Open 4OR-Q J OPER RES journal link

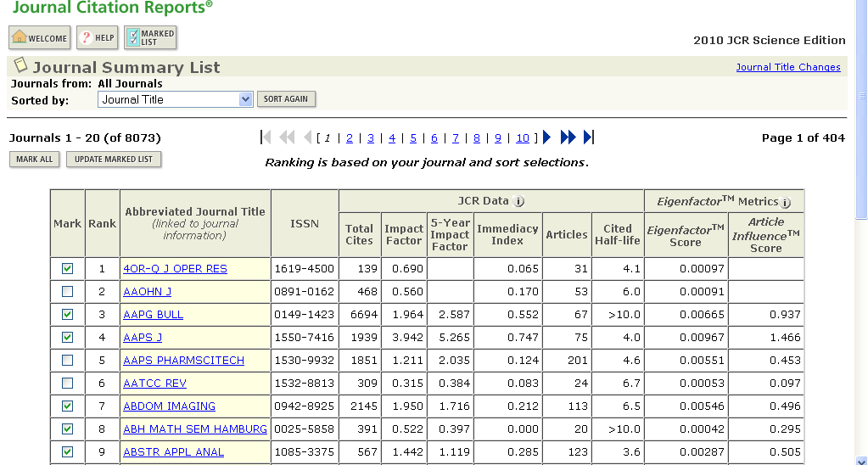175,268
